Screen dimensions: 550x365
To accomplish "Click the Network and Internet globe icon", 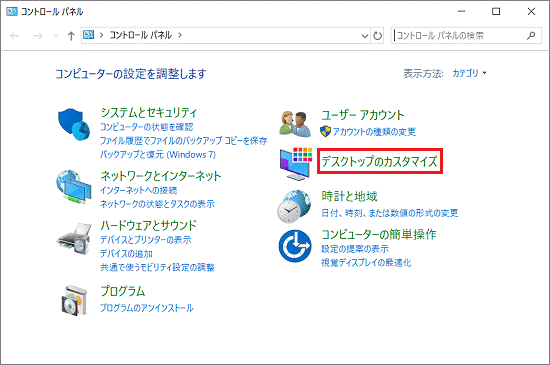I will (x=73, y=188).
